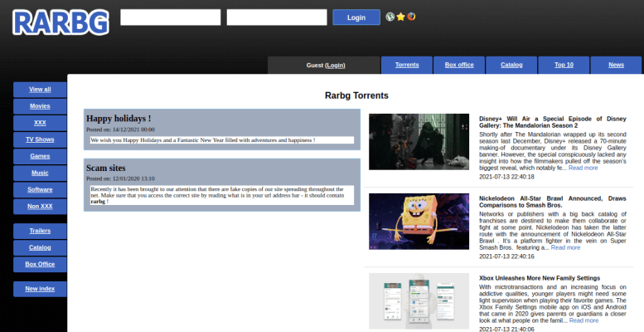644x332 pixels.
Task: Open TV Shows category in sidebar
Action: pyautogui.click(x=40, y=139)
